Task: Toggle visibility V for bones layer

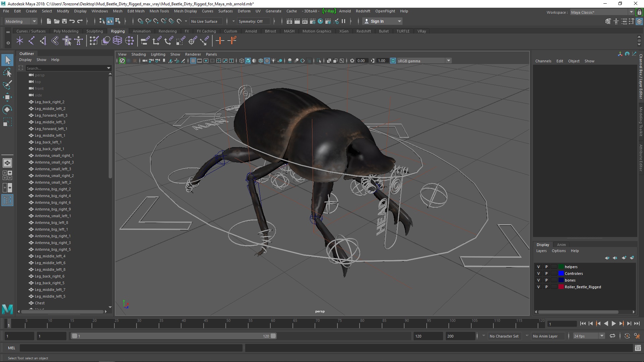Action: [x=538, y=280]
